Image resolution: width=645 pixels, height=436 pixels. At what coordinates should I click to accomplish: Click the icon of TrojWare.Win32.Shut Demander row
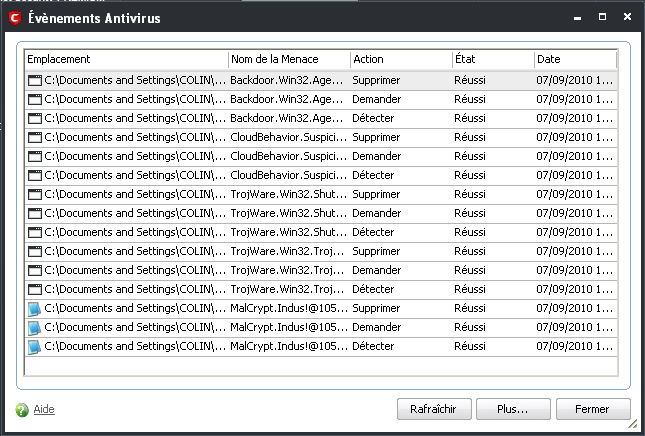[35, 213]
